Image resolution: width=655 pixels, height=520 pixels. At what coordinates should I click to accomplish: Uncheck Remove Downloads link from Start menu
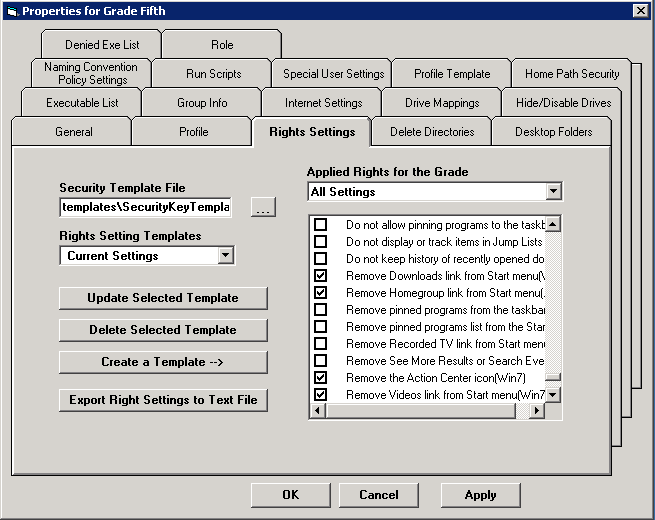(321, 275)
